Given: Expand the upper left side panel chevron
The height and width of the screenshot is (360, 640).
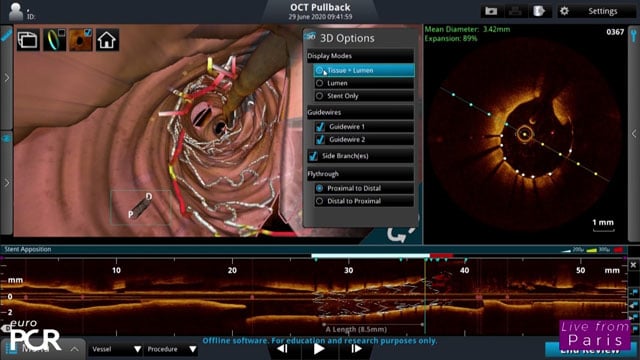Looking at the screenshot, I should pos(7,78).
